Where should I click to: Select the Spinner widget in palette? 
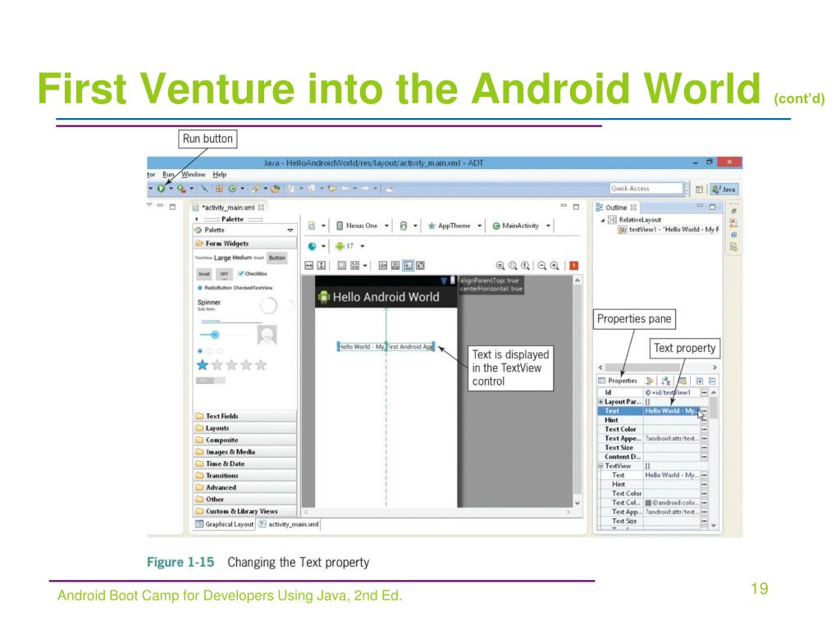point(209,304)
